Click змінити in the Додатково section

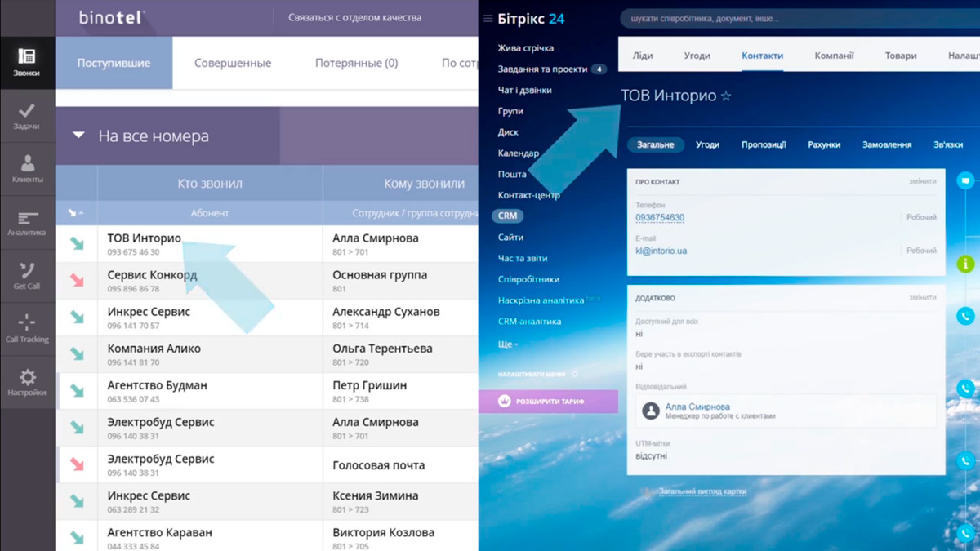tap(923, 298)
